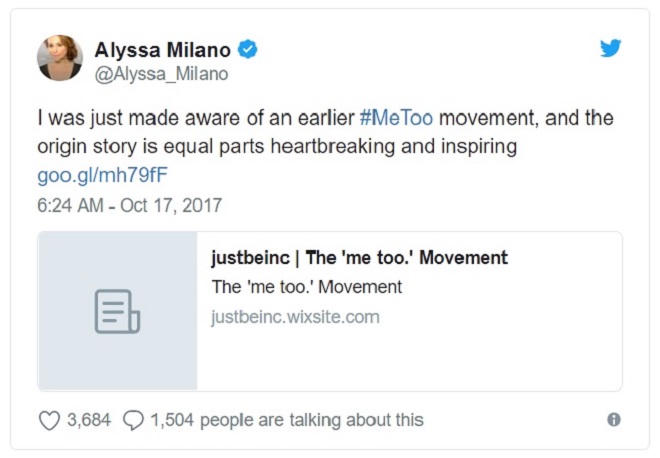660x458 pixels.
Task: Click the Twitter bird logo
Action: [610, 47]
